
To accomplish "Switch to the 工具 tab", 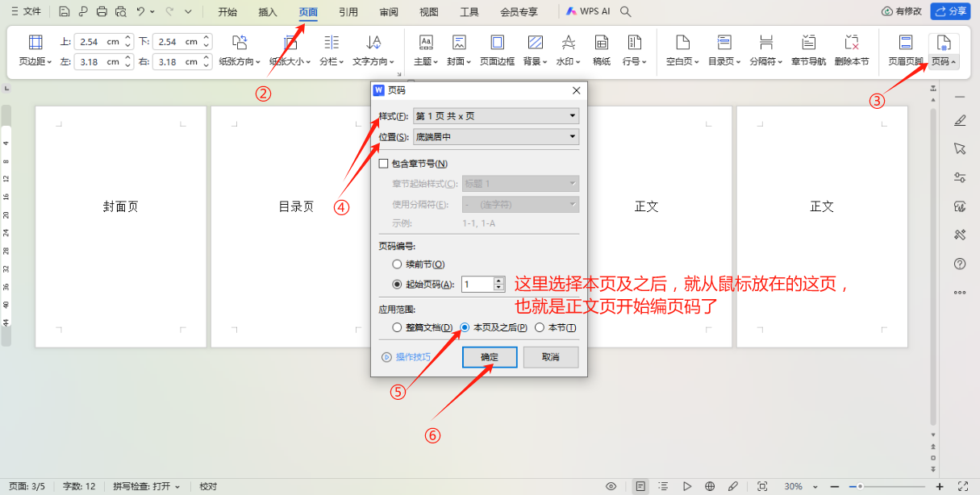I will click(x=469, y=12).
